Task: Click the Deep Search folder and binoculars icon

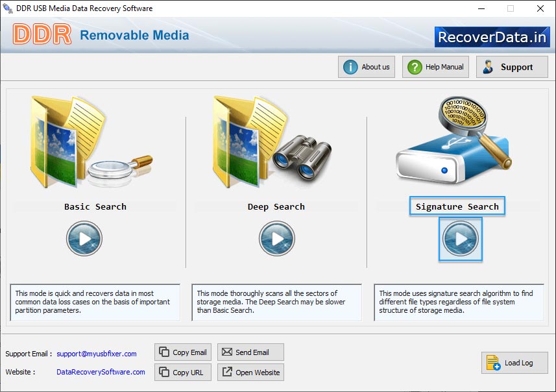Action: tap(272, 142)
